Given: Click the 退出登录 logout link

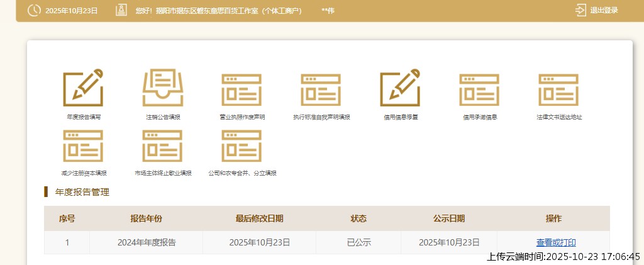Looking at the screenshot, I should click(604, 11).
